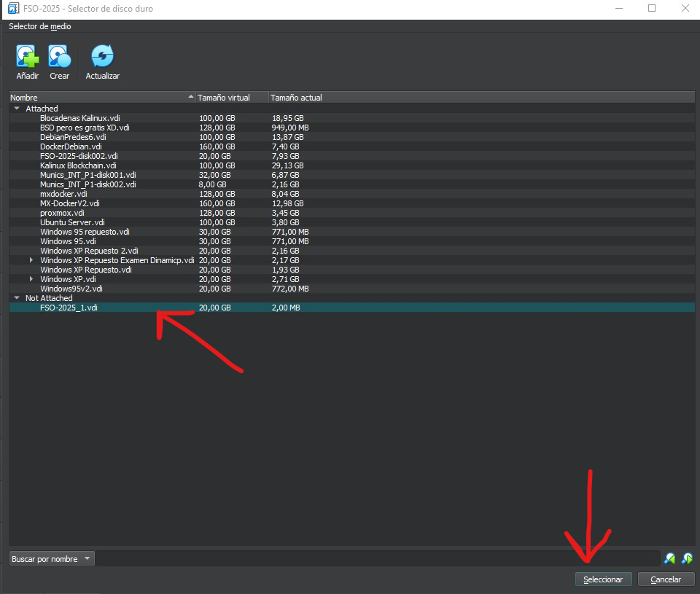Sort by the Nombre column header
The height and width of the screenshot is (594, 700).
[98, 97]
